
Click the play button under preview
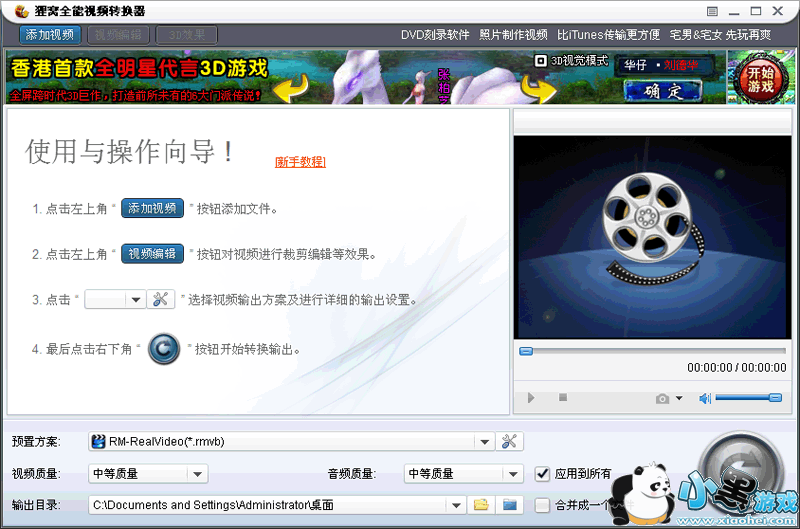[x=531, y=397]
